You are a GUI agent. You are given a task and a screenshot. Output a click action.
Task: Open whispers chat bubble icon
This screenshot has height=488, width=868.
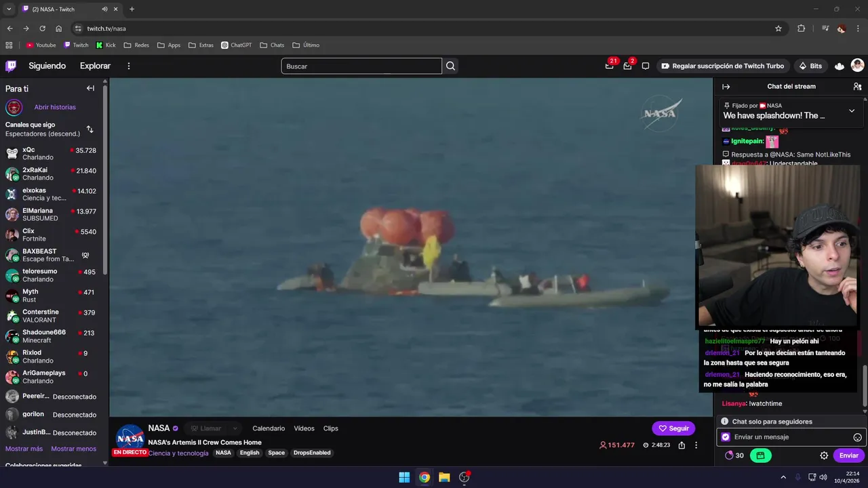646,66
